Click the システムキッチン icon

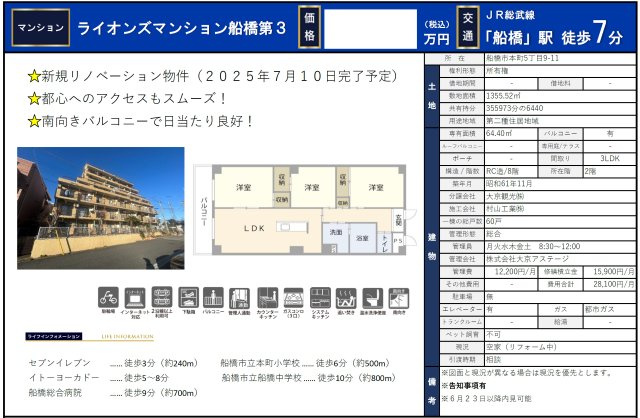[320, 298]
